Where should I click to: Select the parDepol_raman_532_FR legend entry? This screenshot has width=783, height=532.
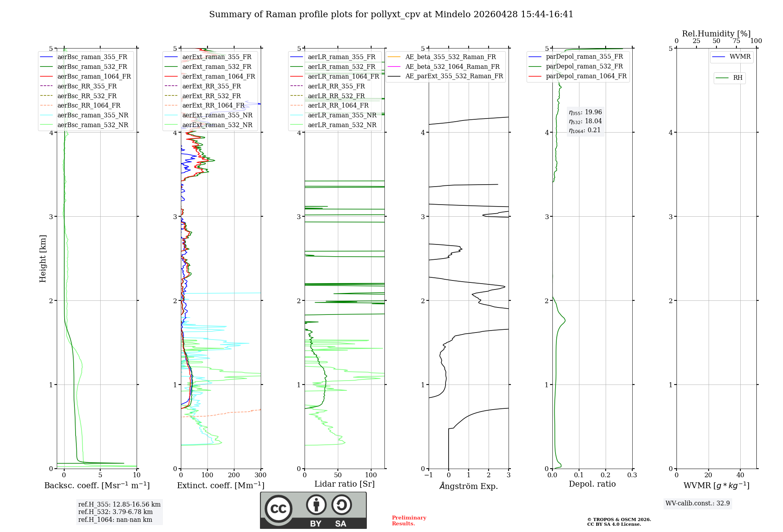pos(584,66)
